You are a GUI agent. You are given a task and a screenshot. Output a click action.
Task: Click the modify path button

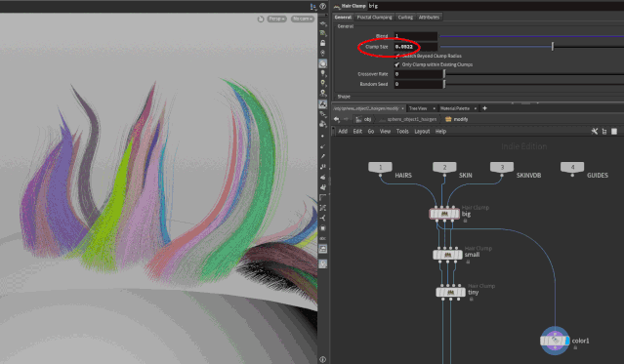coord(456,119)
